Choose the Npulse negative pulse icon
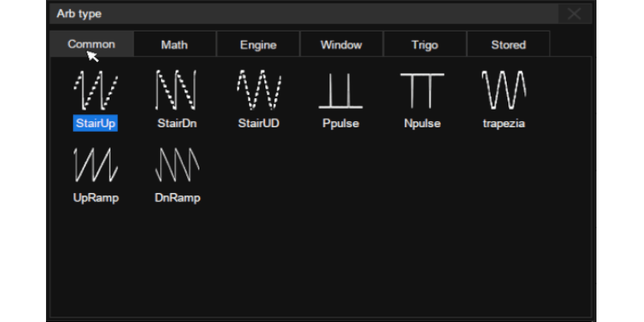The width and height of the screenshot is (644, 322). (422, 90)
